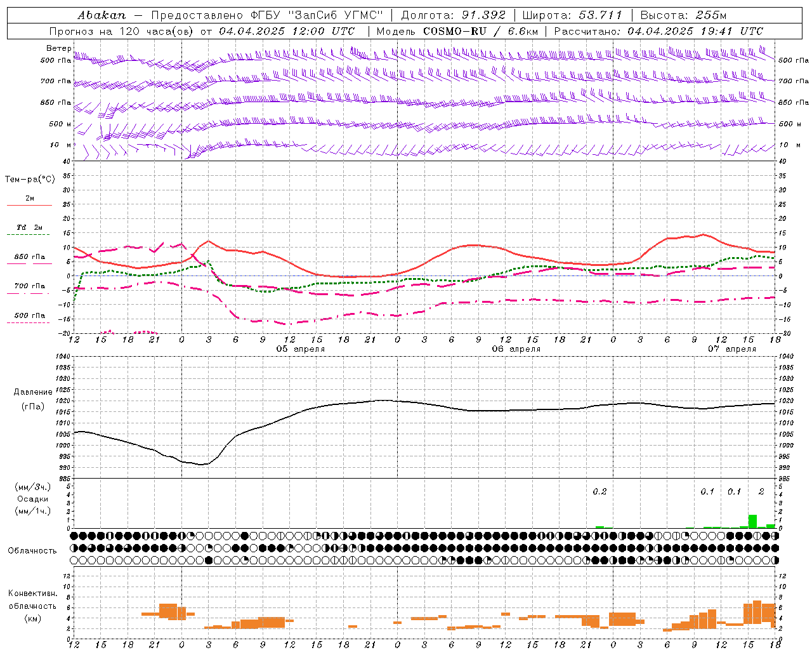
Task: Click the "Конвективн." convective cloud label
Action: click(x=32, y=594)
